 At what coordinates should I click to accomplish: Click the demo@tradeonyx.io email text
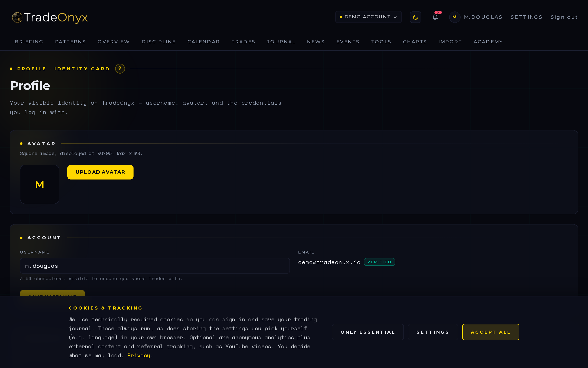click(x=329, y=262)
